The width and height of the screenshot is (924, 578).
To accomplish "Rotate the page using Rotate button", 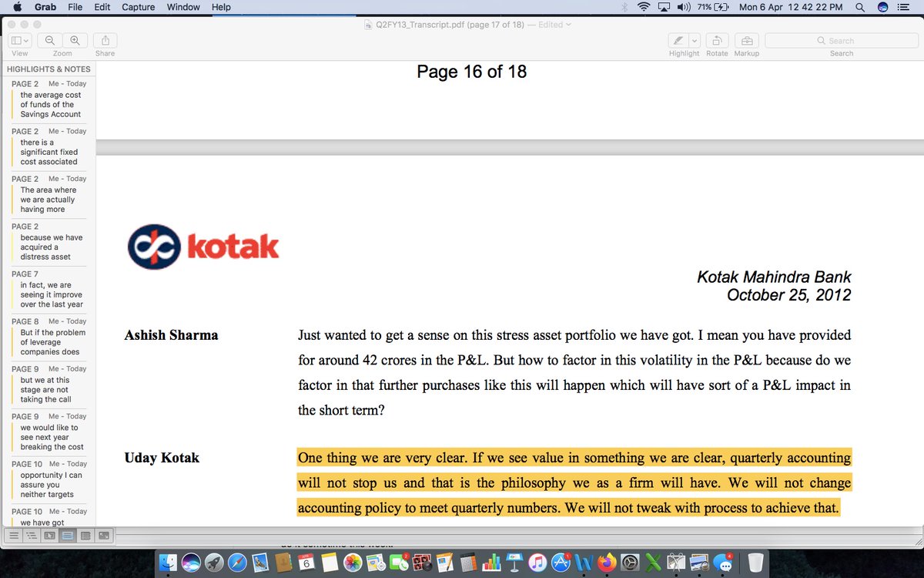I will click(717, 40).
